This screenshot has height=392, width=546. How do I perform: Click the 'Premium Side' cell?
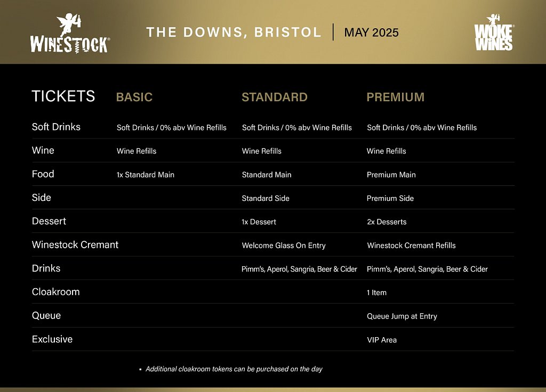coord(390,198)
